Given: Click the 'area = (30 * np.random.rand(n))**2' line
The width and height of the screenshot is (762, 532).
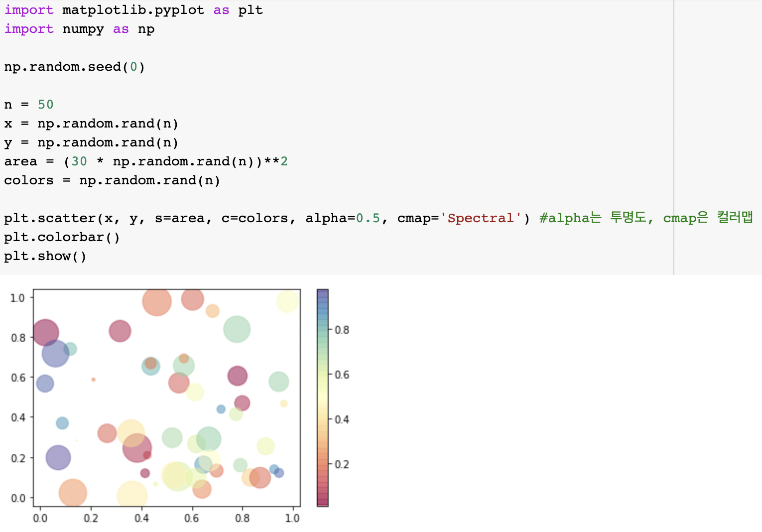Looking at the screenshot, I should click(146, 161).
